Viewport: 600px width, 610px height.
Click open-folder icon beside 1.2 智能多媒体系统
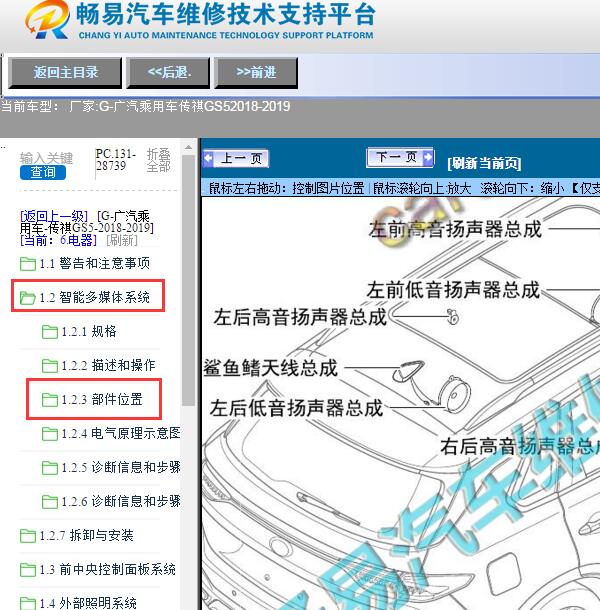click(x=28, y=298)
